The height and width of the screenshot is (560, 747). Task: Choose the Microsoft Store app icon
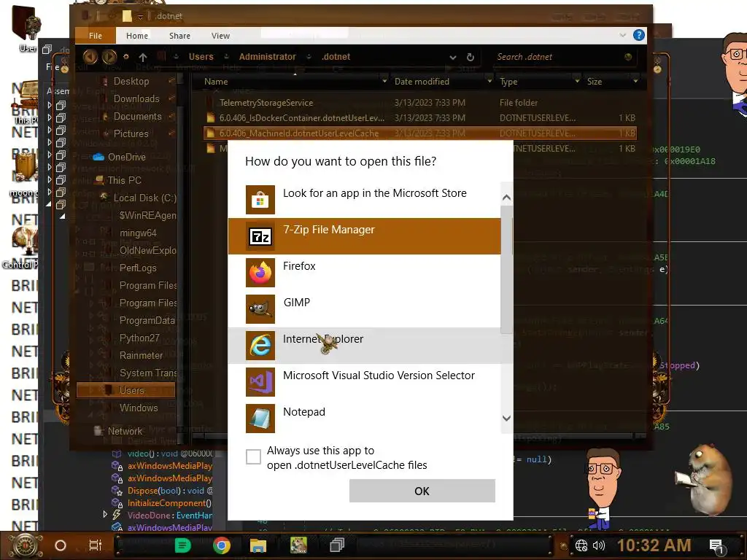(260, 200)
